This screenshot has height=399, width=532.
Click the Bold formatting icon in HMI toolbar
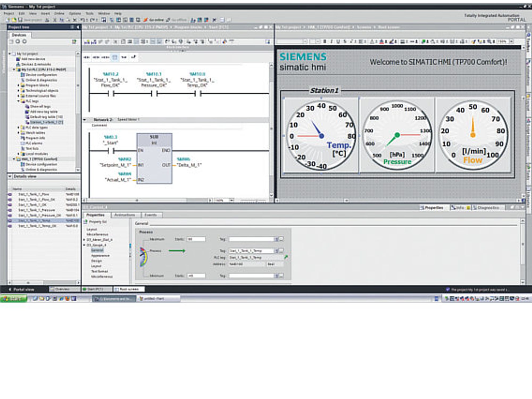[325, 41]
